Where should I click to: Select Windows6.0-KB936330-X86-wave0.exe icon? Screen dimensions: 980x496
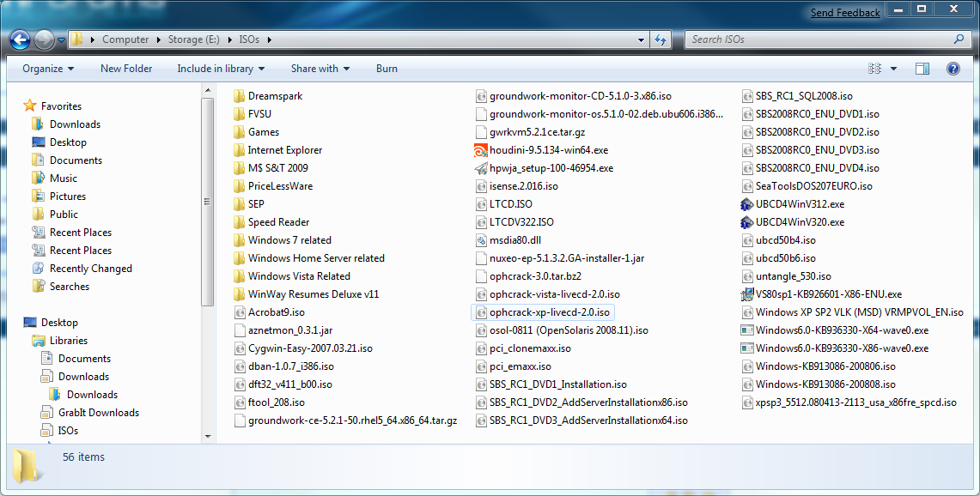[746, 348]
